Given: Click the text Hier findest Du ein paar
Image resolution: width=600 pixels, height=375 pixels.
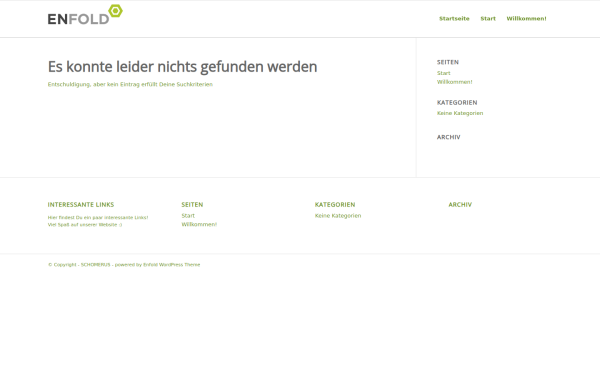Looking at the screenshot, I should click(x=75, y=218).
